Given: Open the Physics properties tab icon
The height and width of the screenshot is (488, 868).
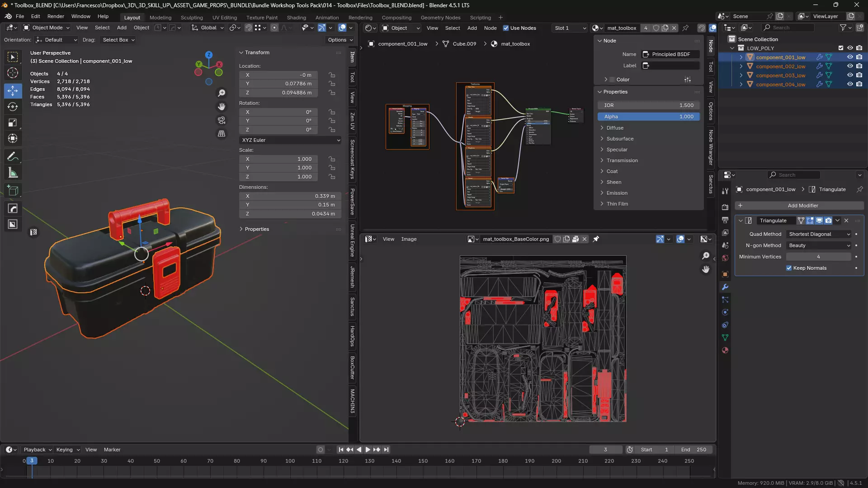Looking at the screenshot, I should tap(725, 312).
